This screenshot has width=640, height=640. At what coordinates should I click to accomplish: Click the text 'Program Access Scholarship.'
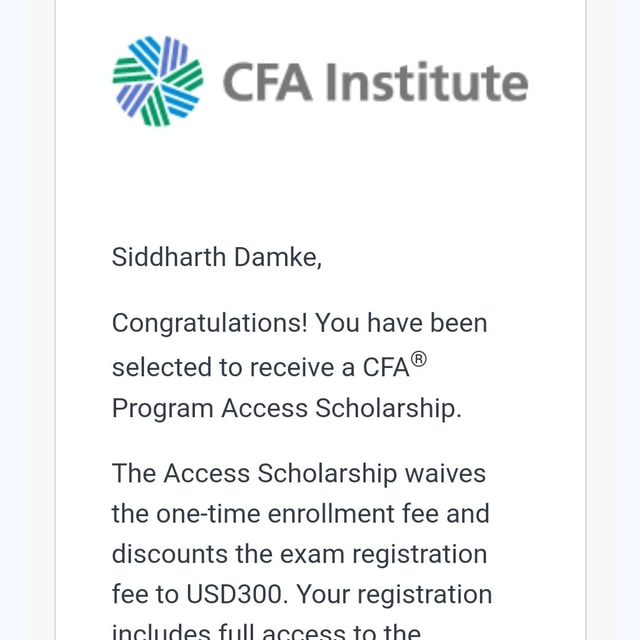coord(287,408)
